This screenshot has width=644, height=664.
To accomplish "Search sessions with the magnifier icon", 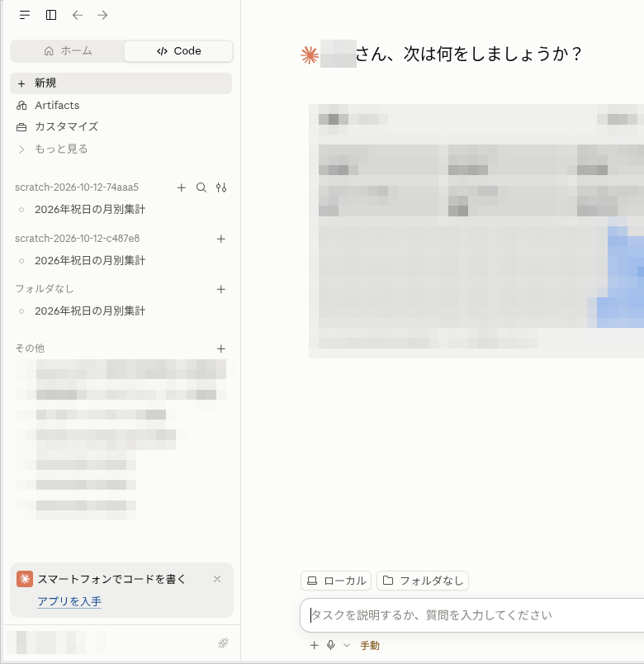I will [201, 187].
